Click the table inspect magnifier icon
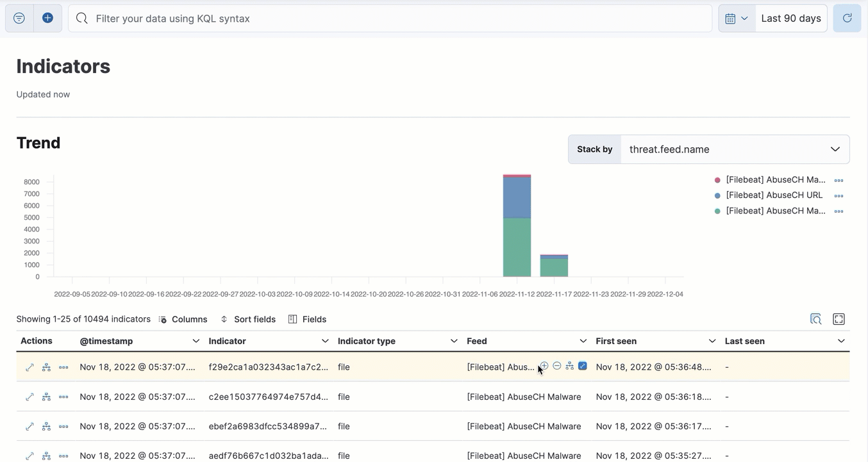 coord(815,318)
